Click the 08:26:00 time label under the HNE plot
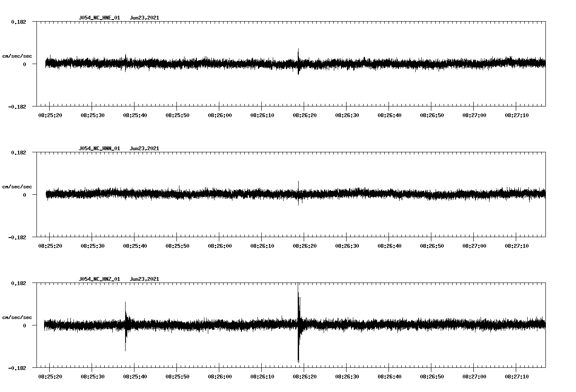Image resolution: width=576 pixels, height=392 pixels. point(220,115)
